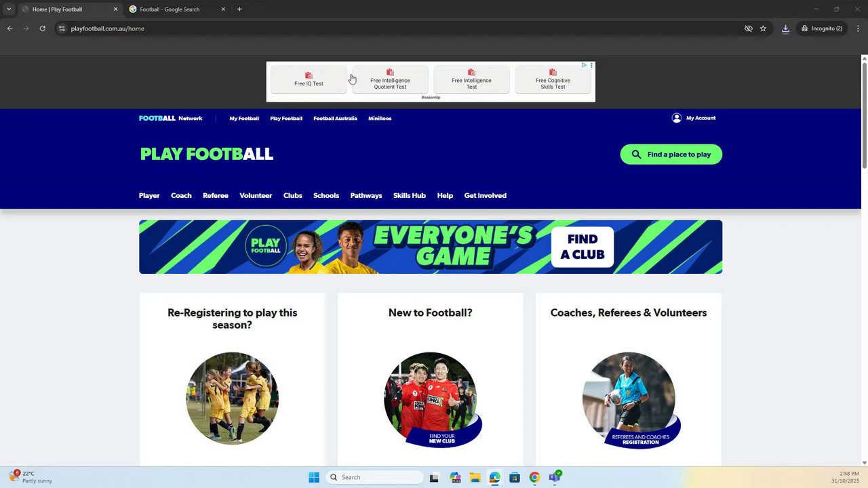Open a new browser tab
Viewport: 868px width, 488px height.
[239, 9]
